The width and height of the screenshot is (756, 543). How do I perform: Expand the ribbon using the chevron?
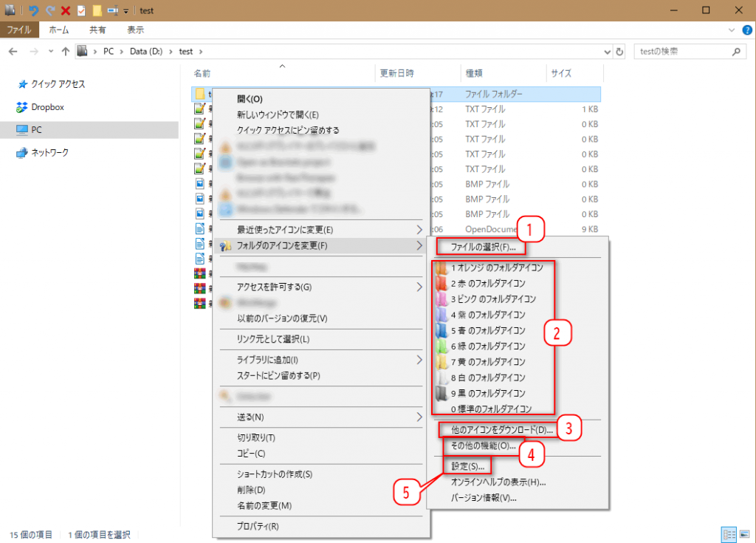pyautogui.click(x=732, y=30)
